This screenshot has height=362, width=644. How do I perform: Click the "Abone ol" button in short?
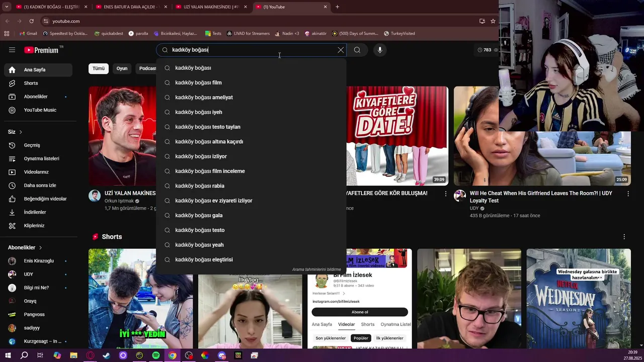[360, 312]
